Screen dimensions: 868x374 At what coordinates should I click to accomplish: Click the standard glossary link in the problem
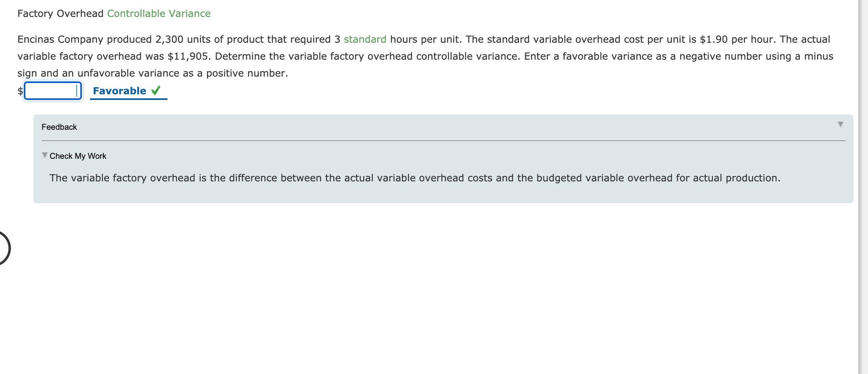tap(364, 39)
